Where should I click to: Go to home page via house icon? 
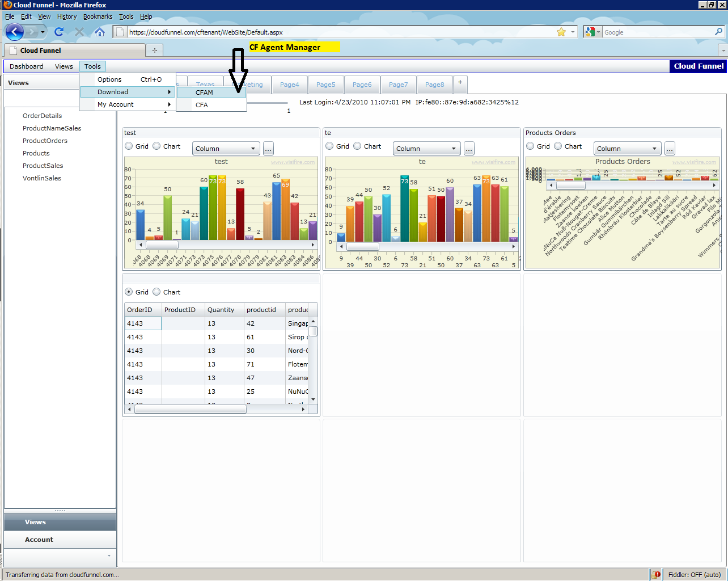pyautogui.click(x=100, y=32)
